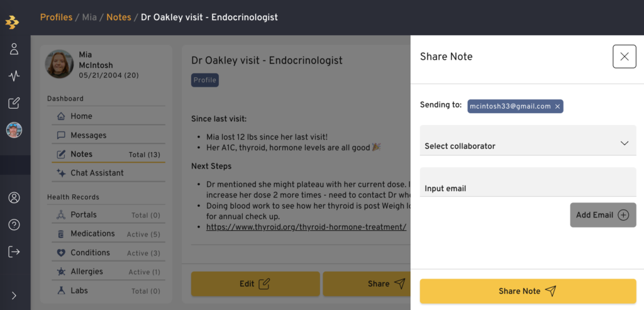644x310 pixels.
Task: Open the thyroid.org hormone treatment link
Action: tap(306, 226)
